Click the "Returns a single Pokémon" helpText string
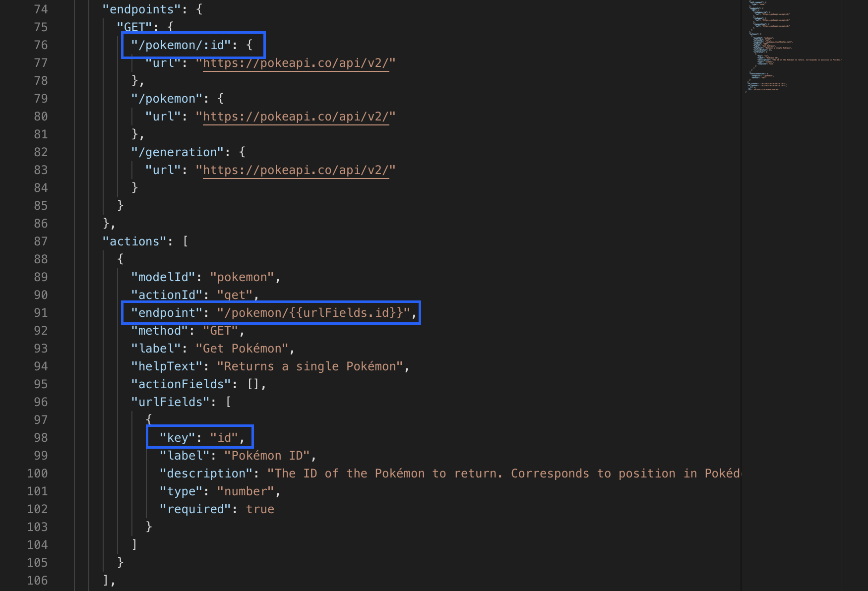This screenshot has width=868, height=591. point(310,366)
